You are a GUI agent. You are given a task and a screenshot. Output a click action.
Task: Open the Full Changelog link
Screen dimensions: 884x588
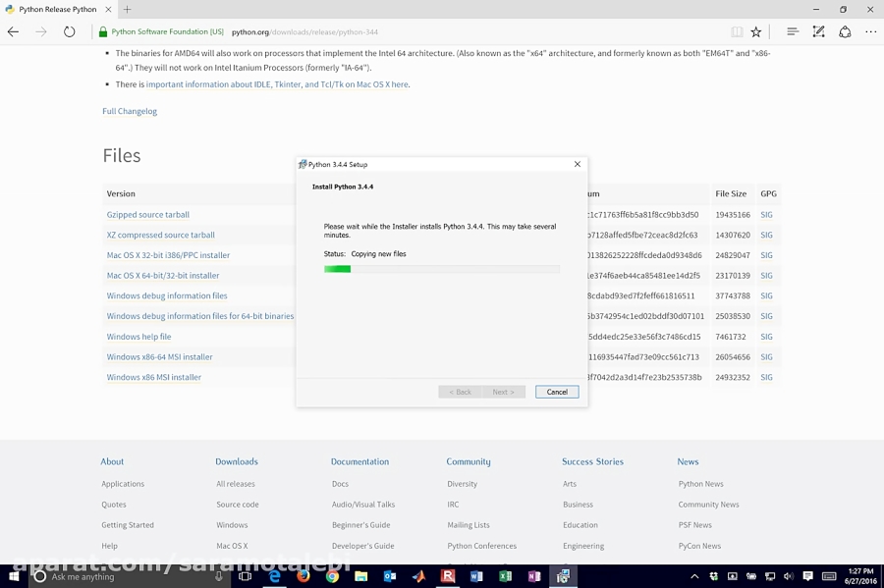(x=129, y=111)
